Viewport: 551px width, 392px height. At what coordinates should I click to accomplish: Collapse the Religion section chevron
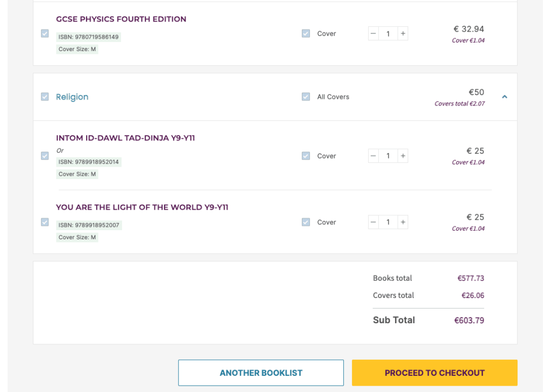coord(504,97)
